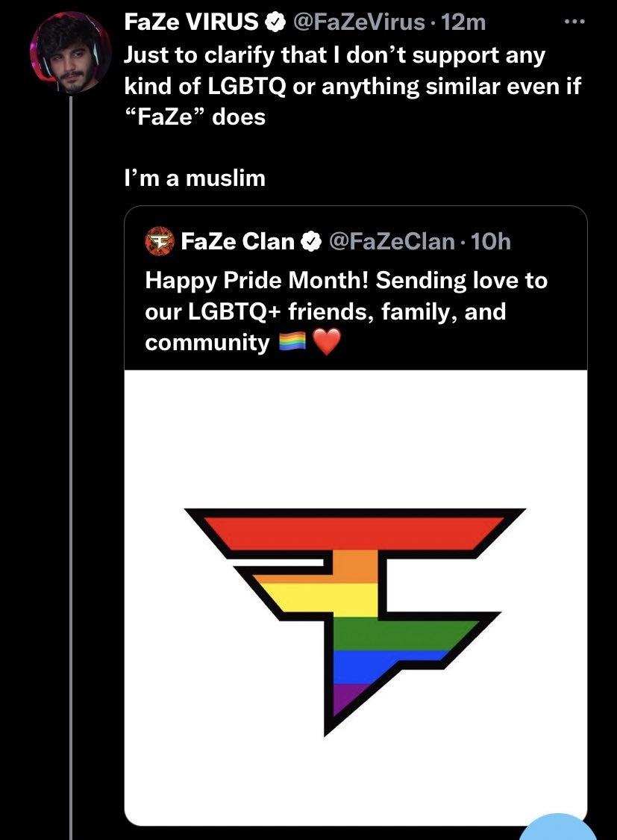The height and width of the screenshot is (840, 617).
Task: Open the FaZe VIRUS display name link
Action: [x=191, y=22]
